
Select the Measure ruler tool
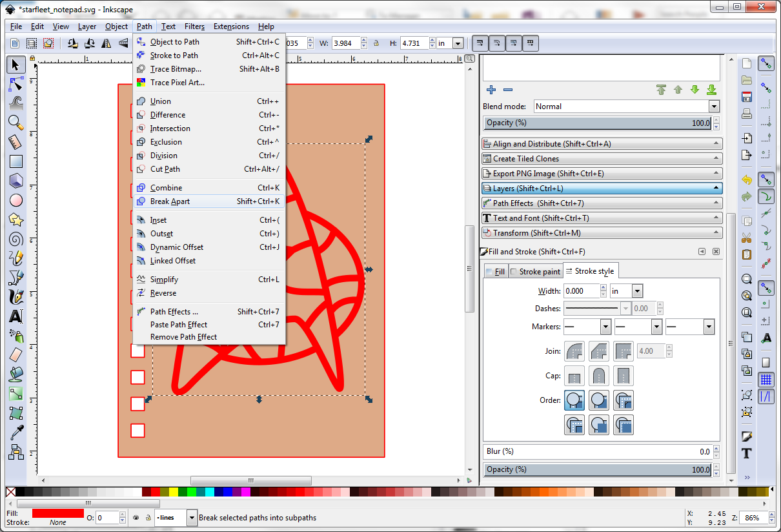pos(16,142)
